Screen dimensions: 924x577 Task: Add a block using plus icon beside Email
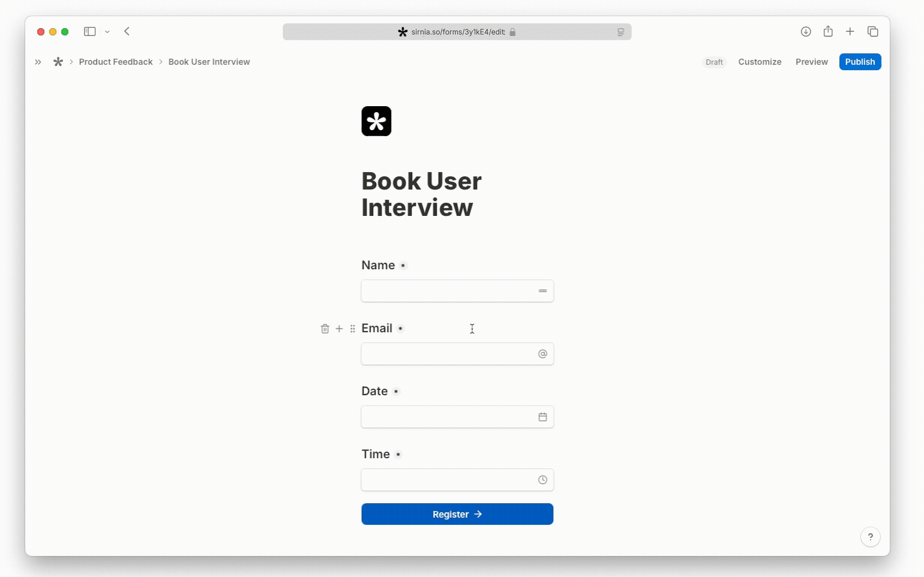(x=339, y=329)
